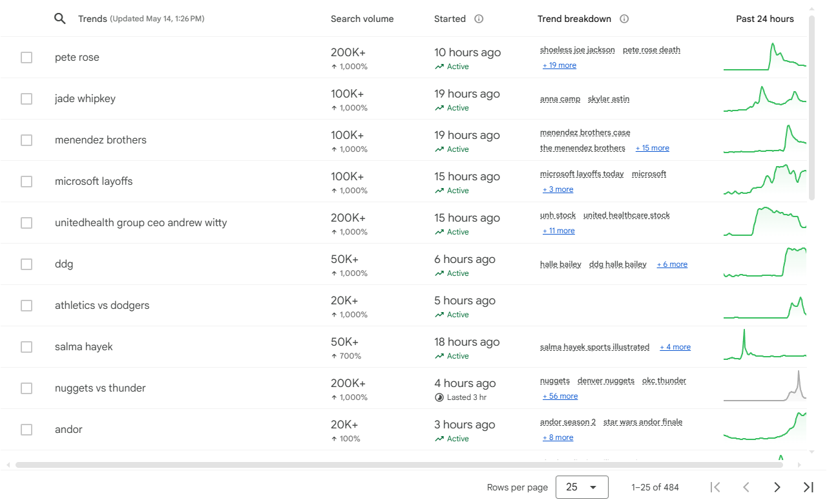Screen dimensions: 827x504
Task: Expand +3 more microsoft layoffs queries
Action: coord(558,189)
